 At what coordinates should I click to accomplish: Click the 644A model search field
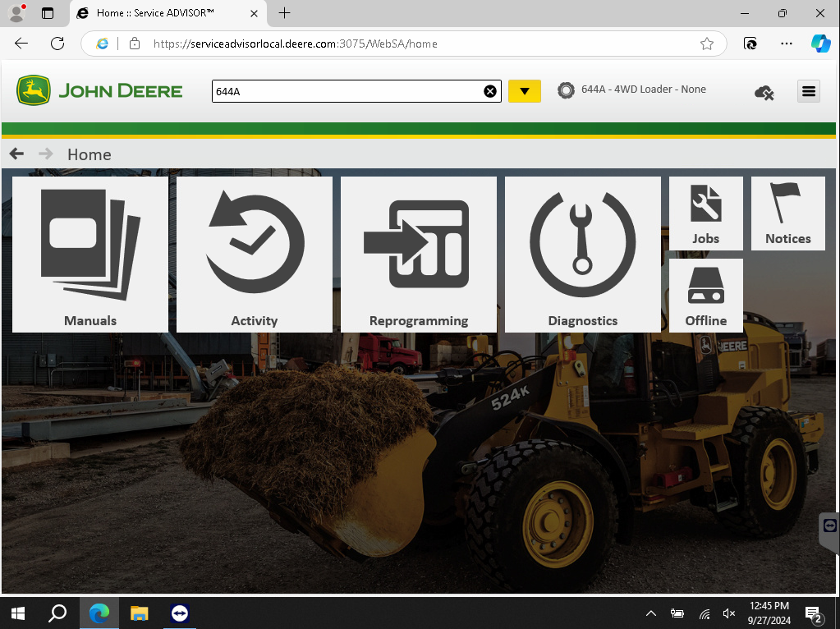tap(345, 91)
